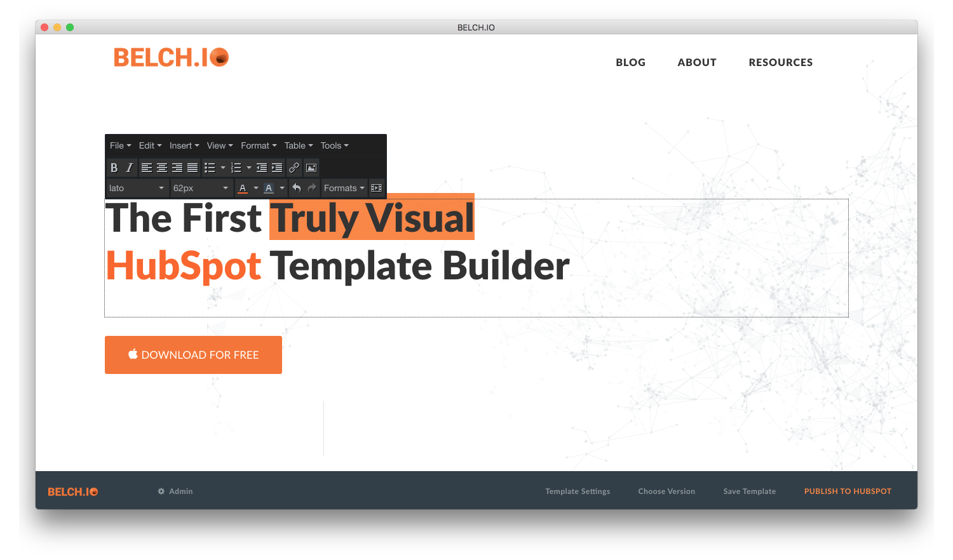953x560 pixels.
Task: Open the Edit menu
Action: [x=151, y=145]
